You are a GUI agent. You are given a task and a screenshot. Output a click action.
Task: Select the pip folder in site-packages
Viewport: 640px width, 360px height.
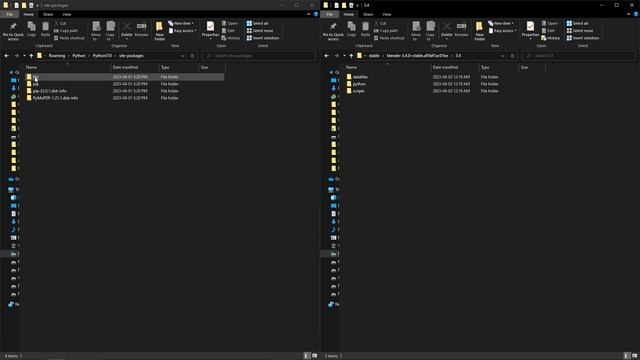click(36, 84)
